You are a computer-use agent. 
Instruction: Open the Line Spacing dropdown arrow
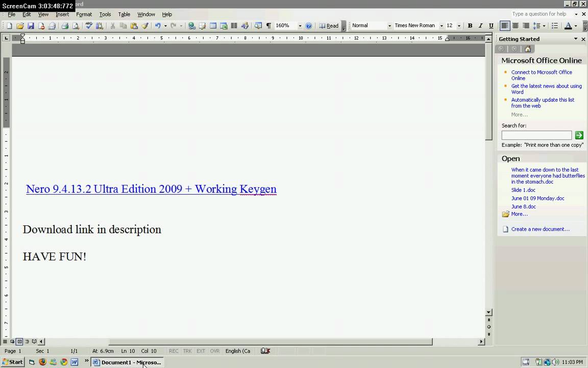[544, 26]
